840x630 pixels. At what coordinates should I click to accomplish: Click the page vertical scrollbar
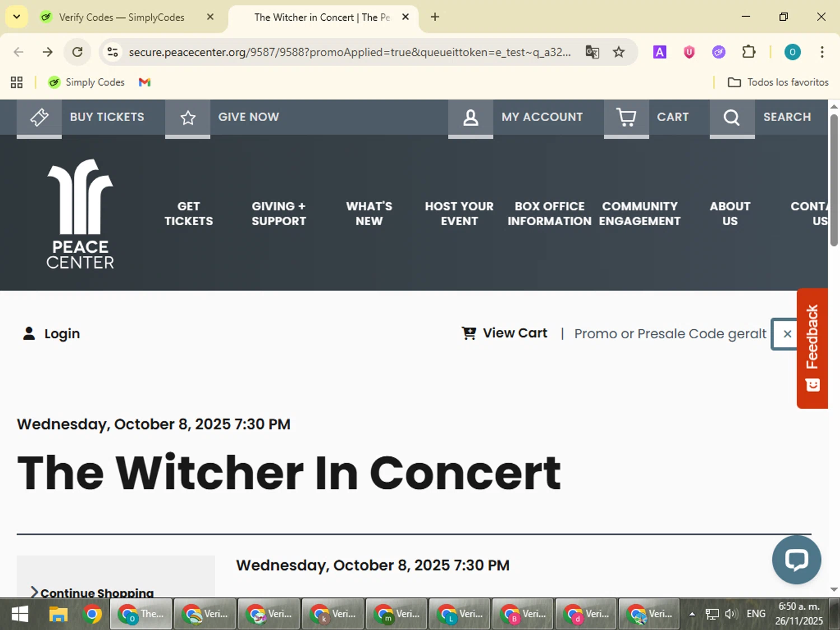834,179
